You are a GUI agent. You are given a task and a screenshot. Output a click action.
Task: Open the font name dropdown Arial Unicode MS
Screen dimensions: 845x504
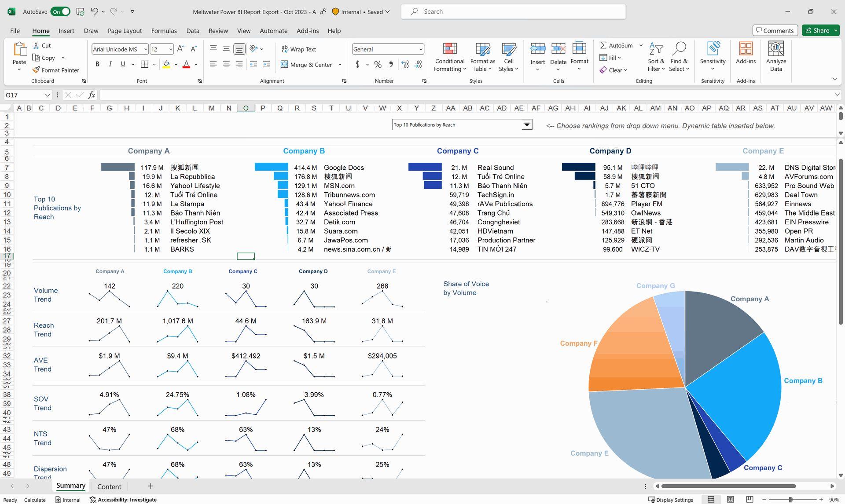(145, 49)
